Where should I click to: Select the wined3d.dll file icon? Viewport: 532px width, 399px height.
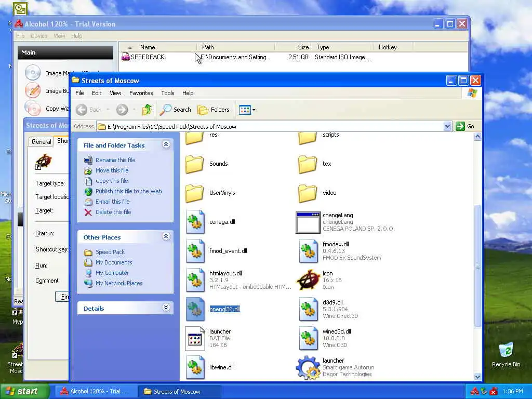click(x=308, y=338)
